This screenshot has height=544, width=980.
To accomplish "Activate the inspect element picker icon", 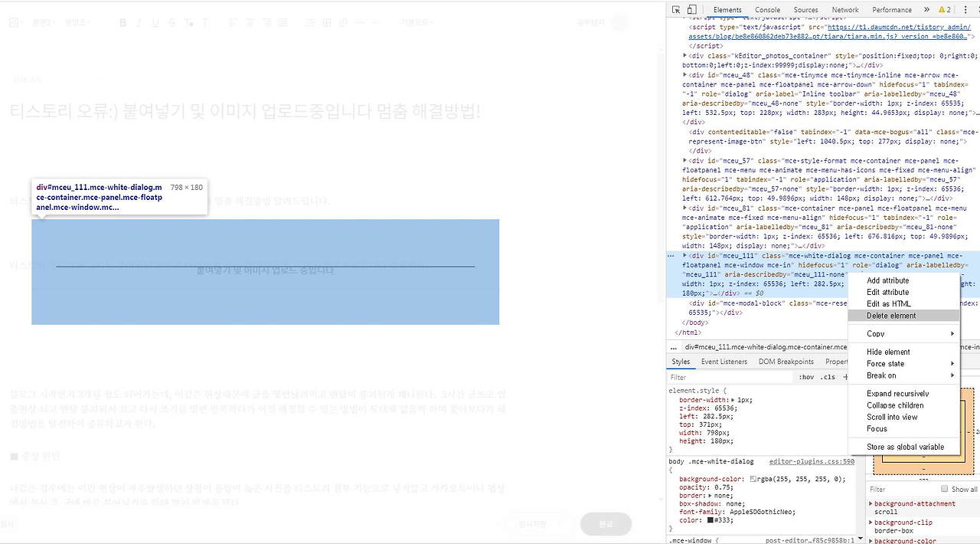I will [677, 10].
